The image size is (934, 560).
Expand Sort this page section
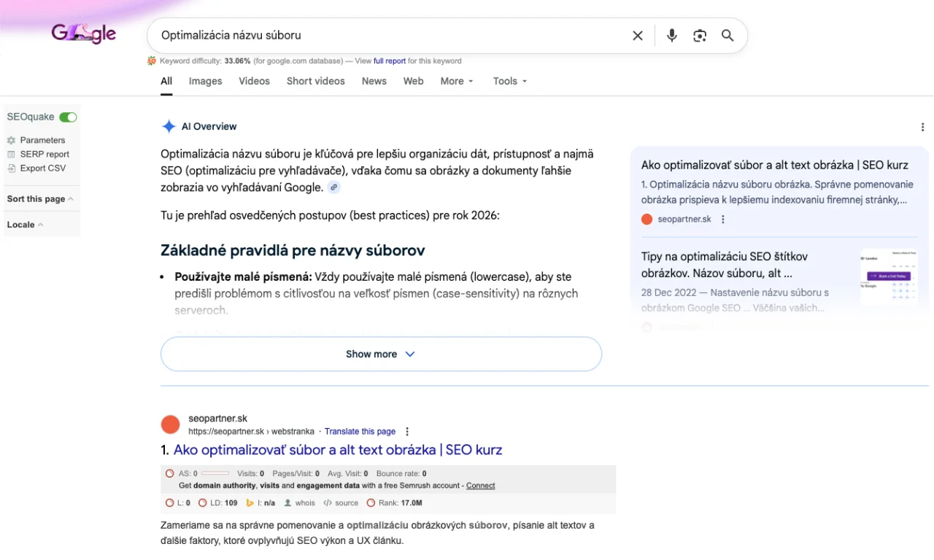coord(40,199)
